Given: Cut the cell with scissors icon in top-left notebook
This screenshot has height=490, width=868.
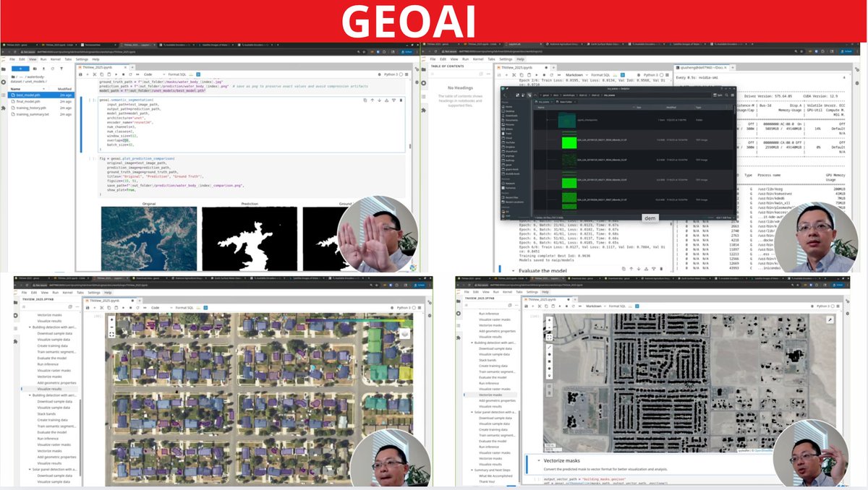Looking at the screenshot, I should coord(95,74).
